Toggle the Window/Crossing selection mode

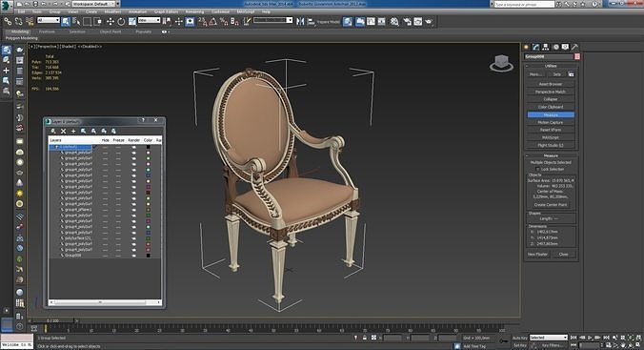tap(98, 21)
